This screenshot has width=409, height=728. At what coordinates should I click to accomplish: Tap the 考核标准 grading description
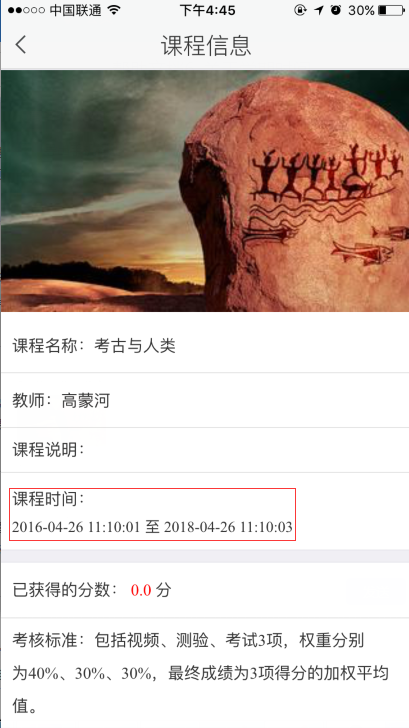pyautogui.click(x=201, y=673)
